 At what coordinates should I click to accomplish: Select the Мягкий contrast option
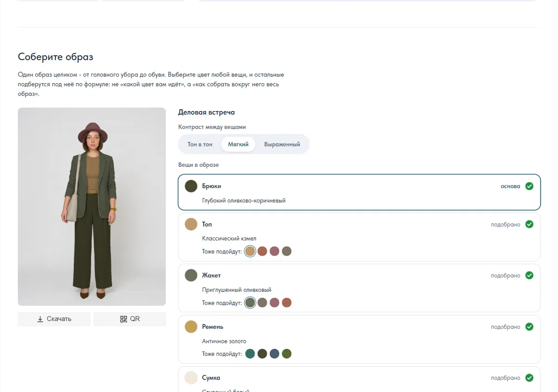click(238, 144)
